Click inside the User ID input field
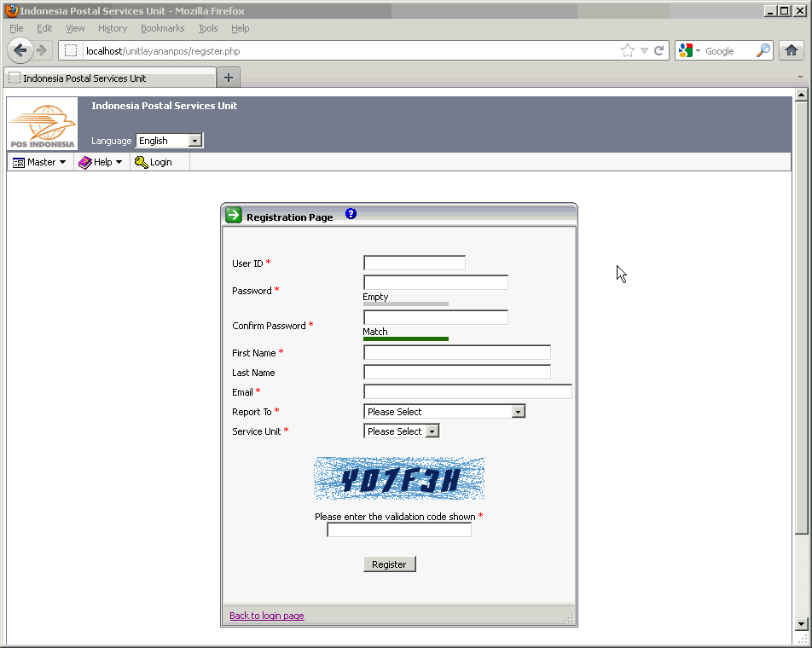 point(414,263)
